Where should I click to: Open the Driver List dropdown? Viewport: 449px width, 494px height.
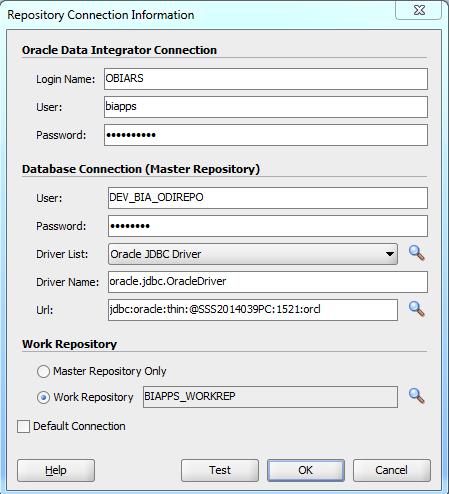(x=253, y=254)
